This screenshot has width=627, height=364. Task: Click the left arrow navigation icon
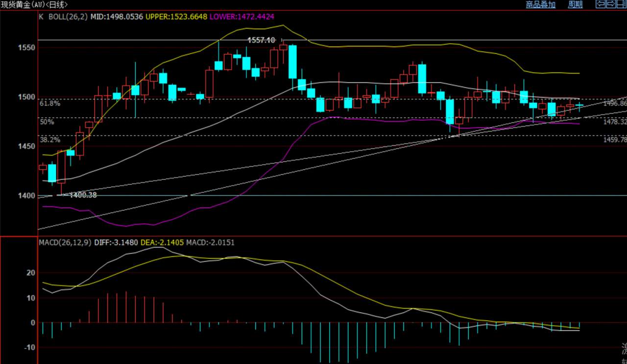[600, 4]
